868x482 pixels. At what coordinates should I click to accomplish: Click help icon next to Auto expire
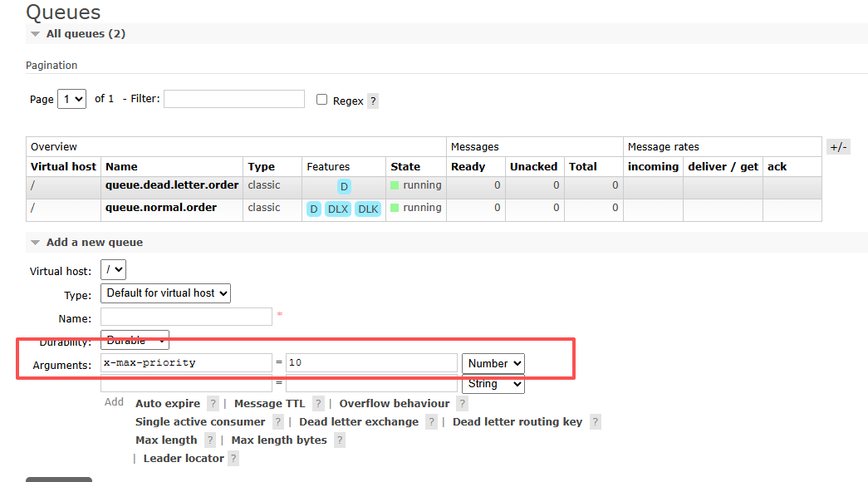[213, 404]
